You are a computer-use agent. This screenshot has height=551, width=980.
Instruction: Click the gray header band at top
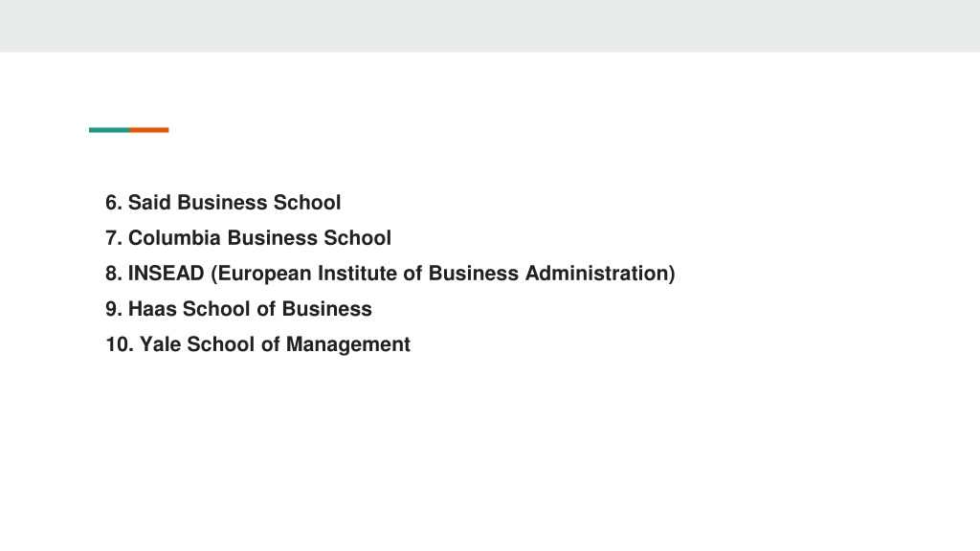tap(490, 26)
